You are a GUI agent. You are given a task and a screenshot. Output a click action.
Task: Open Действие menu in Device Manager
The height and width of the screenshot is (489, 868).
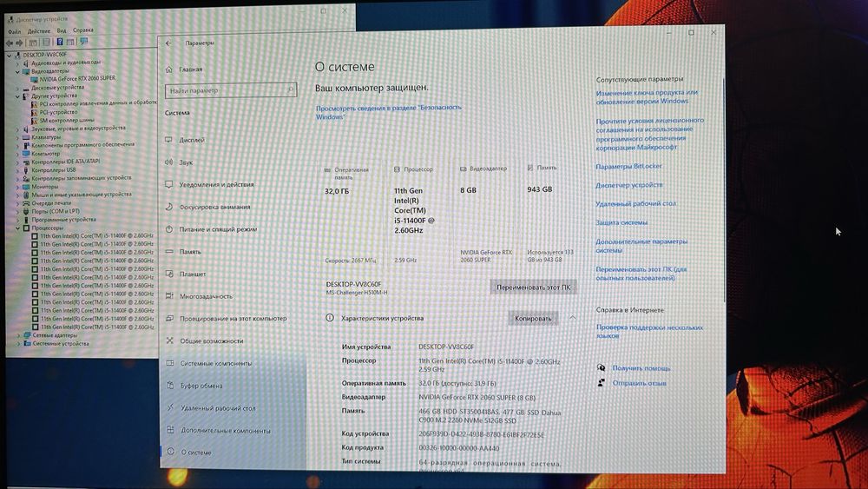[x=39, y=31]
